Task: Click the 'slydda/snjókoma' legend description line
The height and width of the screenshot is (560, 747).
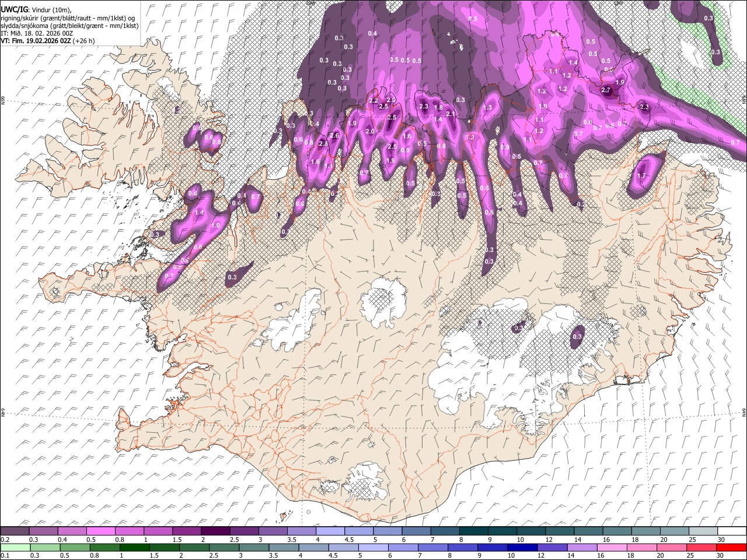Action: [x=69, y=26]
